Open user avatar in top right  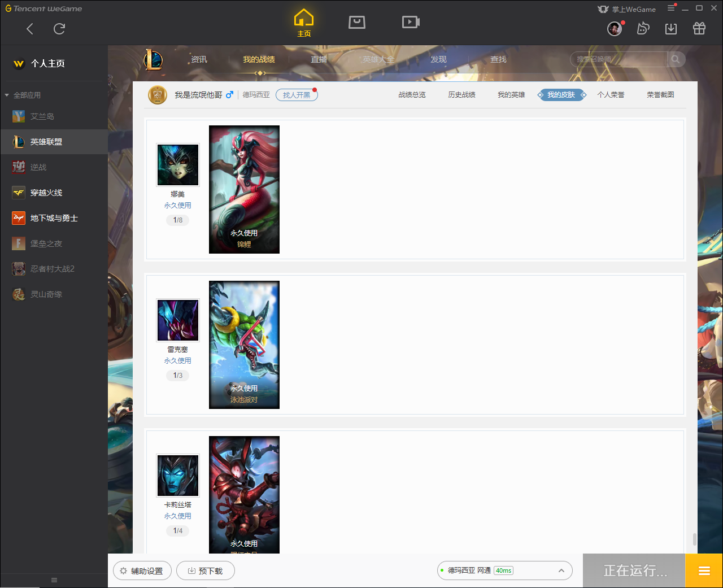(615, 28)
